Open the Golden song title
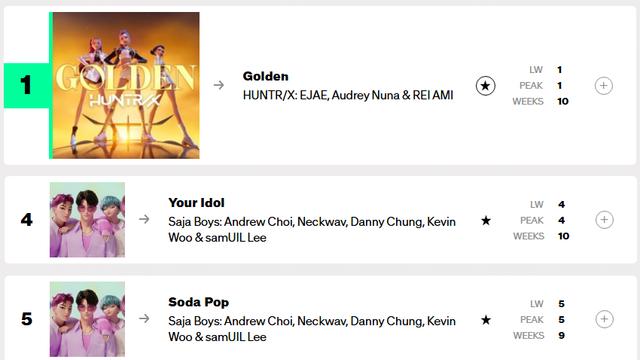Viewport: 640px width, 360px height. click(265, 76)
